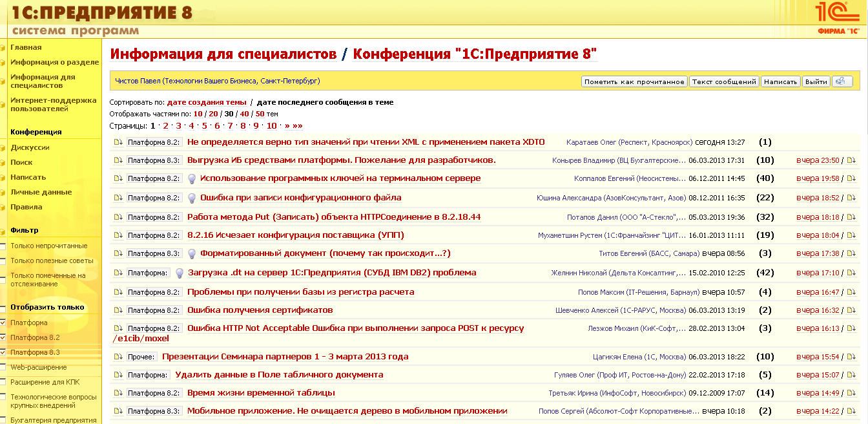Image resolution: width=868 pixels, height=424 pixels.
Task: Click page-arrow icon before 'Ошибка при записи' topic
Action: coord(118,198)
